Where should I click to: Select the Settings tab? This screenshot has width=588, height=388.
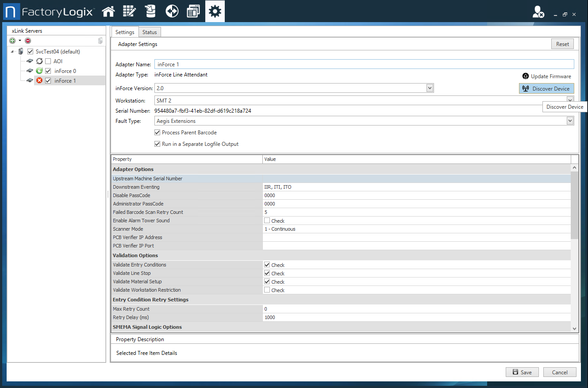pos(124,32)
